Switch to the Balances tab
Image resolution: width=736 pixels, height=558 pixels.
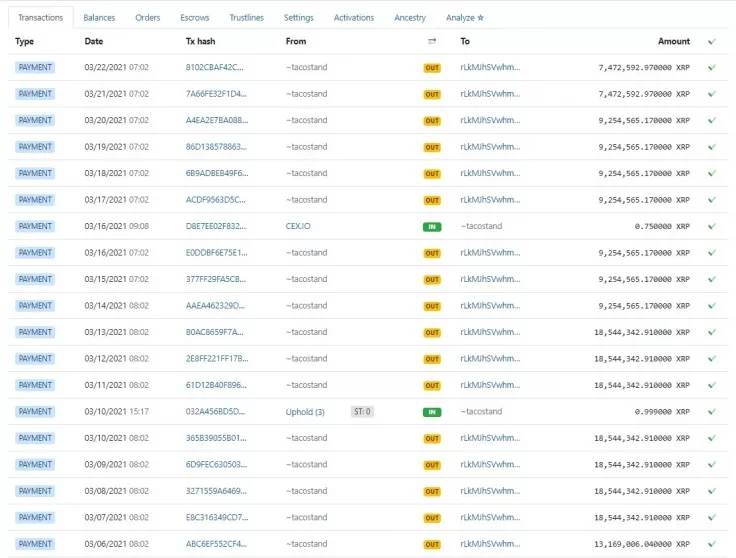[99, 18]
